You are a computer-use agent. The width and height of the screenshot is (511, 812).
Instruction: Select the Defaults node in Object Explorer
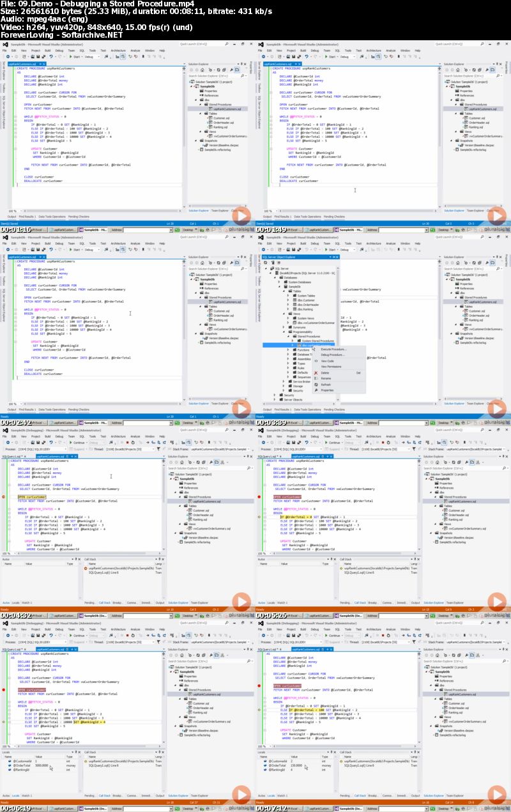click(303, 372)
